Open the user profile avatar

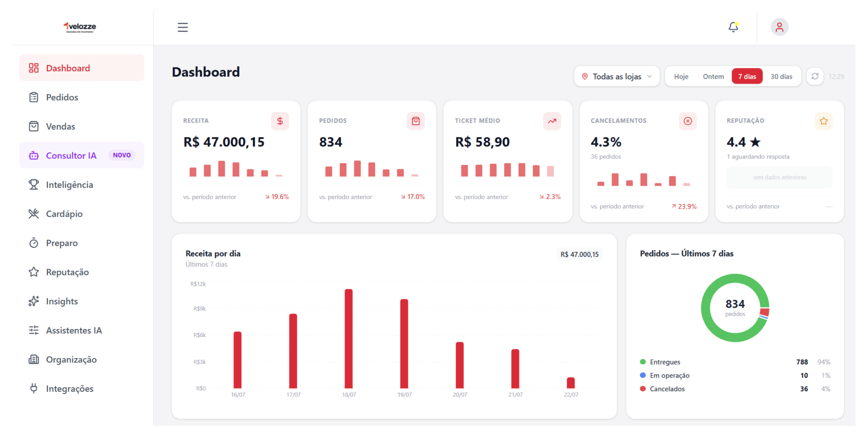(779, 27)
